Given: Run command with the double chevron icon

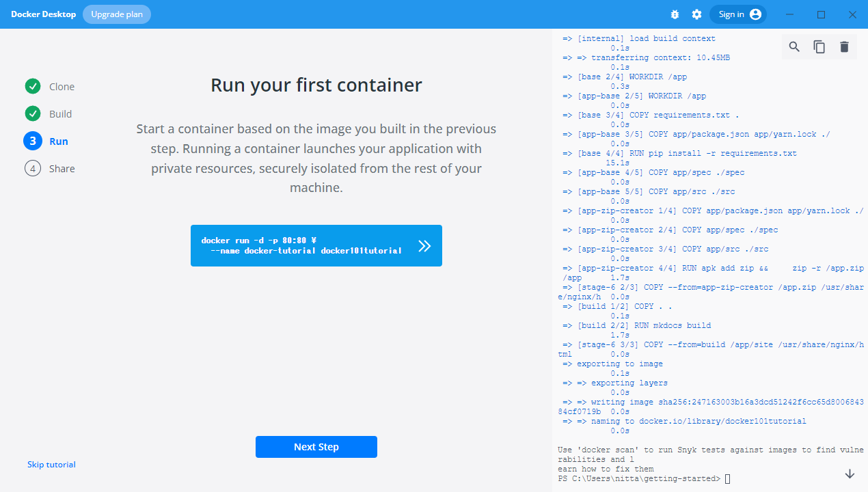Looking at the screenshot, I should [424, 246].
